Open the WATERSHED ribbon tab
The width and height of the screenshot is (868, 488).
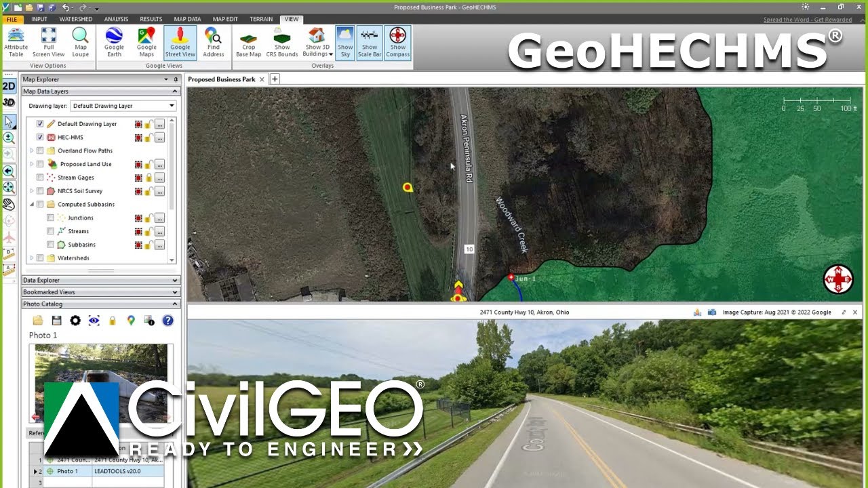click(76, 19)
